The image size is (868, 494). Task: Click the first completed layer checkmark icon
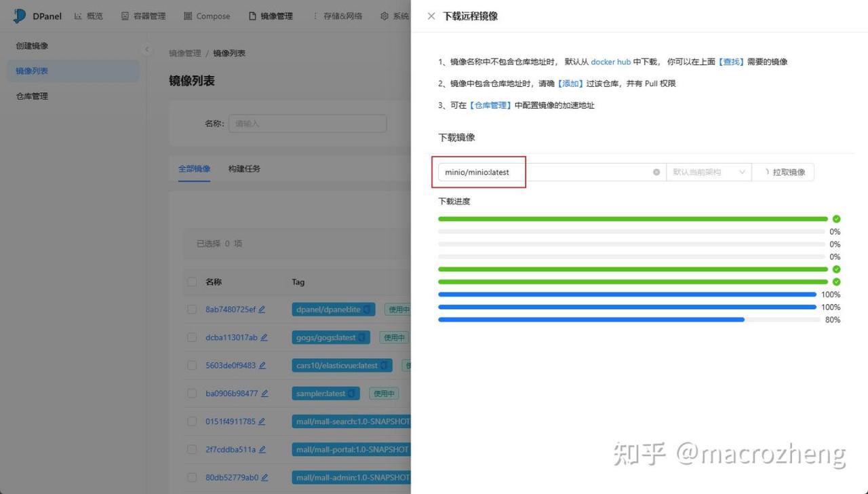836,218
